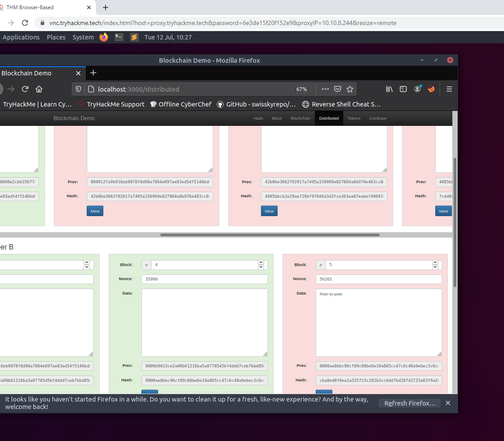This screenshot has width=504, height=441.
Task: Select the Distributed tab
Action: pos(329,118)
